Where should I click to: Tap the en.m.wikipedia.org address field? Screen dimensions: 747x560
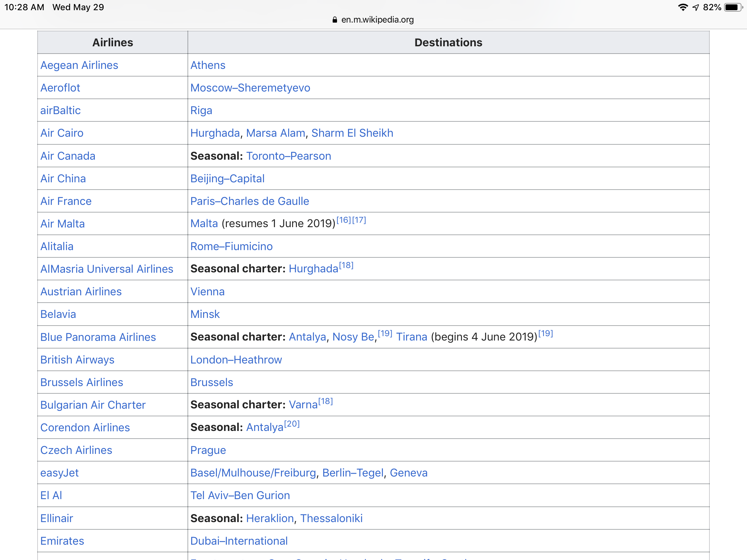coord(377,20)
